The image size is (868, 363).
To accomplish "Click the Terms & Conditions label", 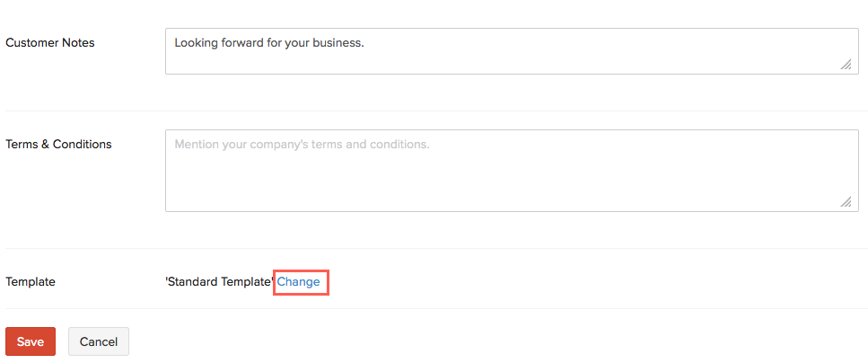I will pos(58,144).
